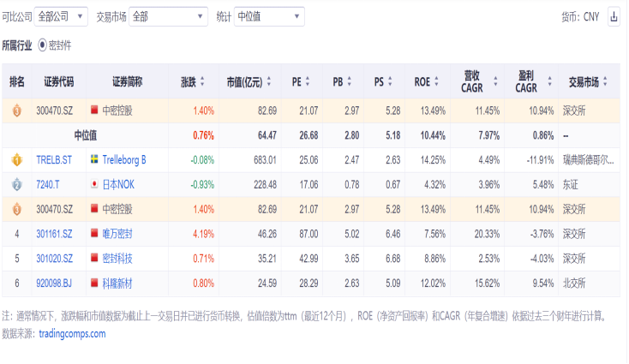Open 密封科技 company link
Screen dimensions: 629x364
(117, 259)
